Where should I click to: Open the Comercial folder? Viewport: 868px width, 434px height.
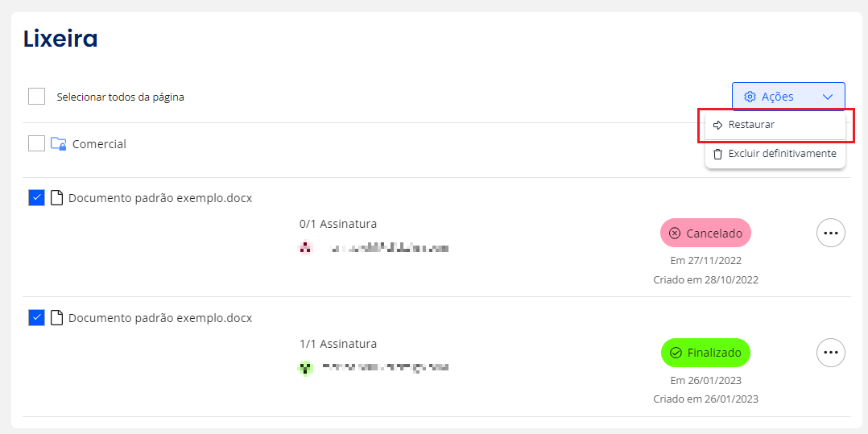click(x=99, y=144)
